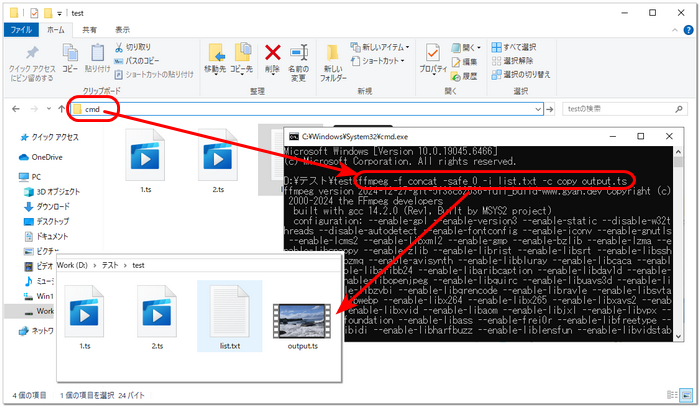Image resolution: width=700 pixels, height=407 pixels.
Task: Click the Back navigation arrow
Action: (x=16, y=109)
